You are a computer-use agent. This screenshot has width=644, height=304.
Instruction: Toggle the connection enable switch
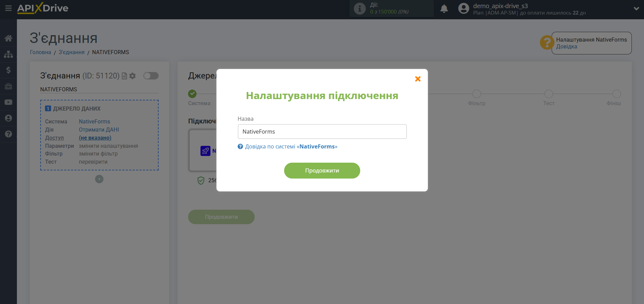(x=151, y=76)
